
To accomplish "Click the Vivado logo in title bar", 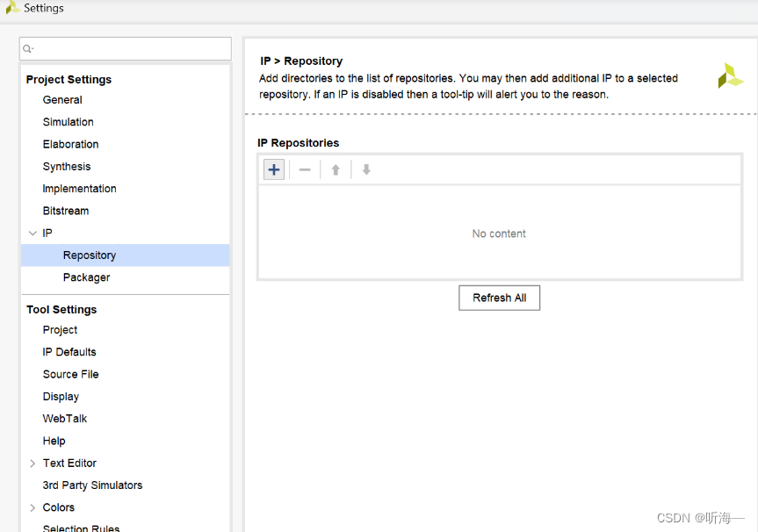I will pyautogui.click(x=12, y=8).
